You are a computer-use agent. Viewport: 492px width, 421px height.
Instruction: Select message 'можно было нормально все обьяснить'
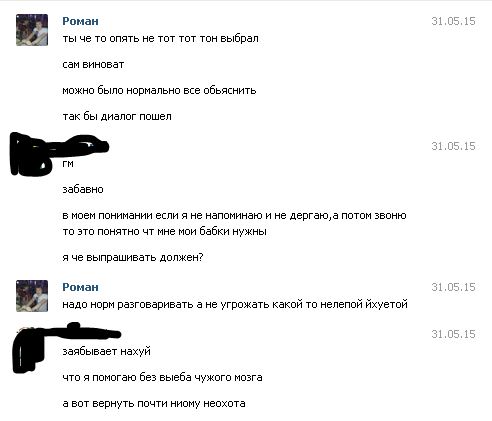[159, 90]
